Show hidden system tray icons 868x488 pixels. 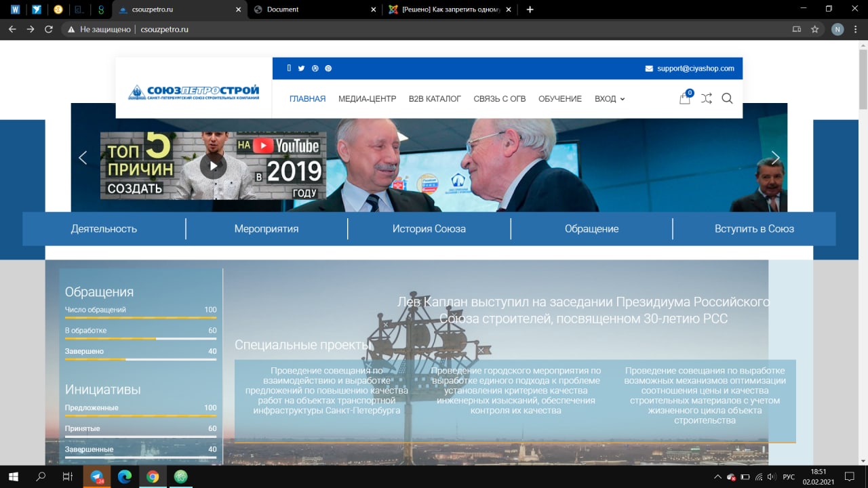pos(717,476)
